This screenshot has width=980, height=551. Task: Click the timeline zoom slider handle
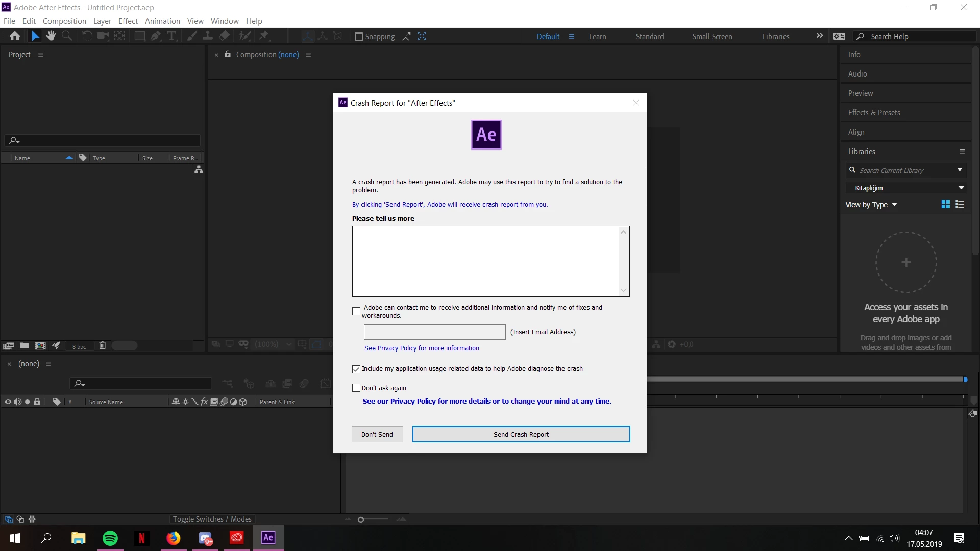point(361,520)
